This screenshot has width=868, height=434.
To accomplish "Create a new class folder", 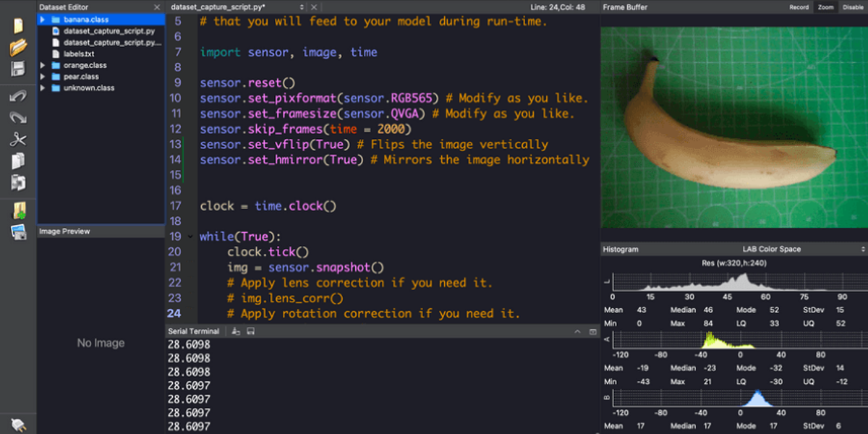I will 18,210.
